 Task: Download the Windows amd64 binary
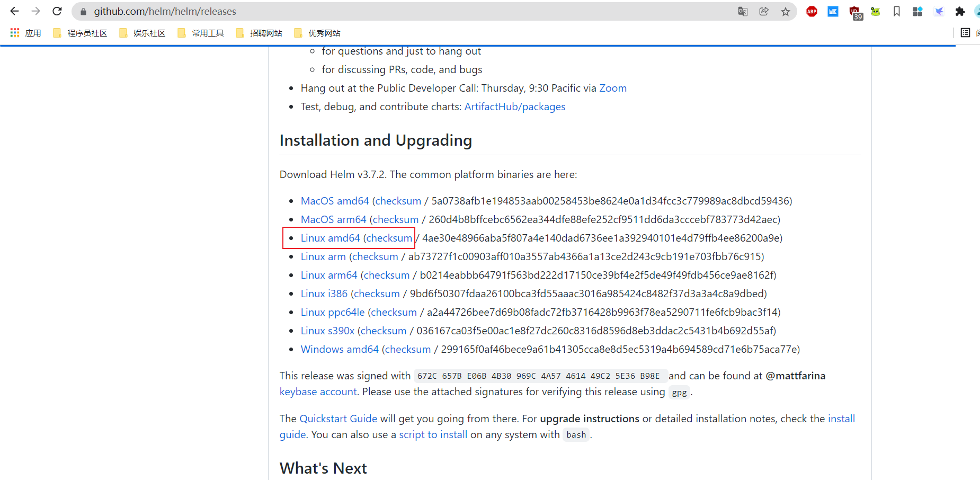click(x=340, y=349)
